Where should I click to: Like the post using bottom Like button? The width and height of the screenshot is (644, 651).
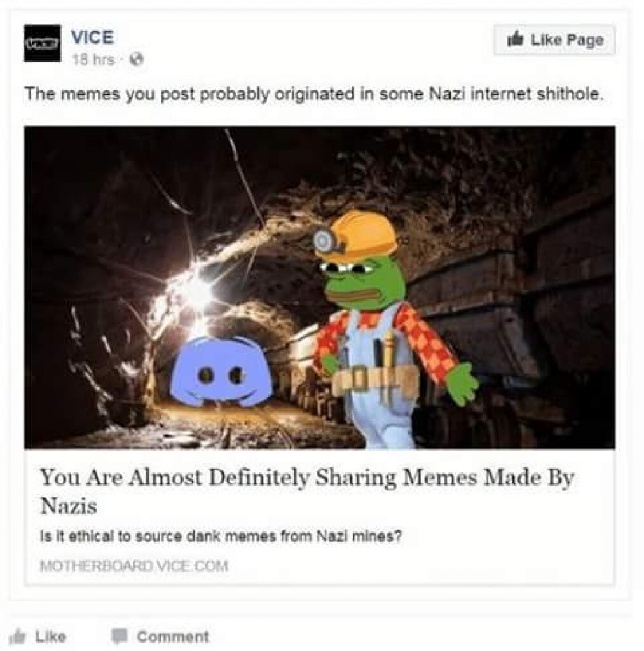click(x=38, y=636)
